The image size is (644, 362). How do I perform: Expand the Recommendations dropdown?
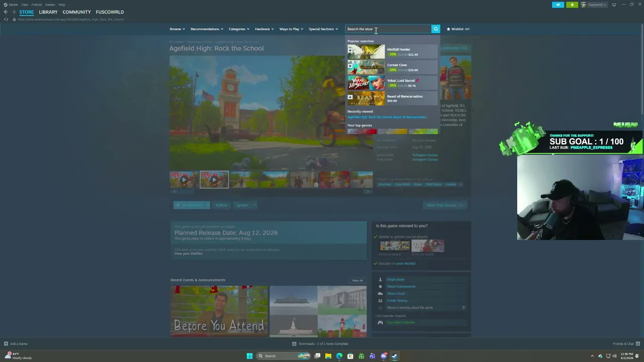207,29
